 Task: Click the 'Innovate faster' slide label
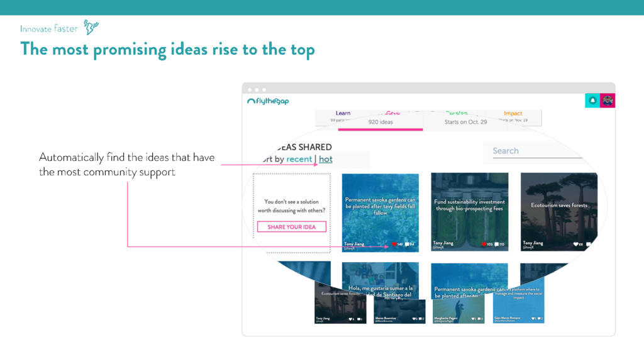point(49,29)
